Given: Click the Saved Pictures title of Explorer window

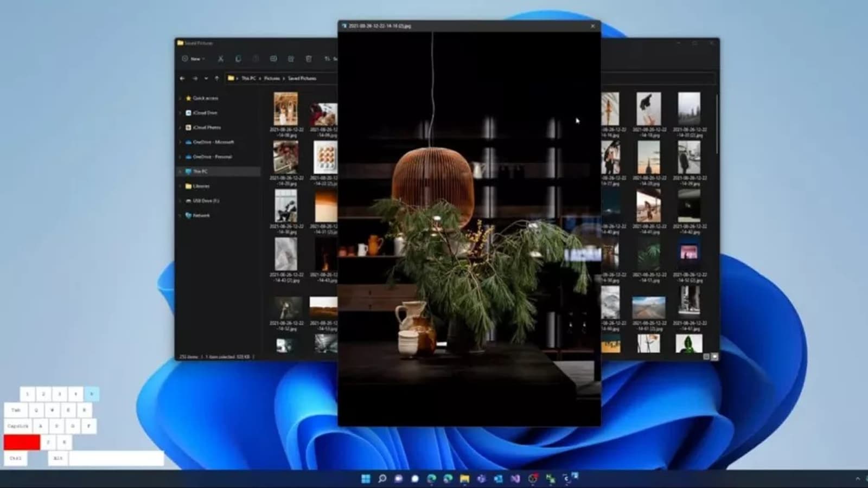Looking at the screenshot, I should click(199, 43).
